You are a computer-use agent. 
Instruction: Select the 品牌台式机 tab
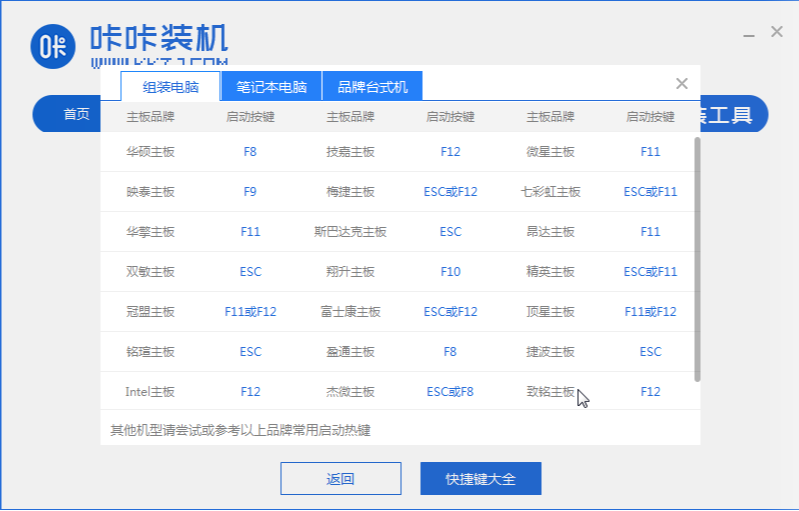point(372,87)
